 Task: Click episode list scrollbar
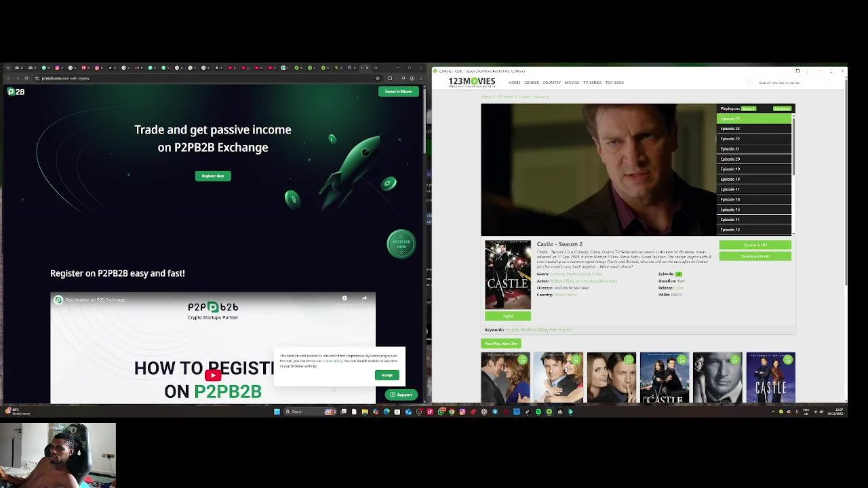(793, 146)
